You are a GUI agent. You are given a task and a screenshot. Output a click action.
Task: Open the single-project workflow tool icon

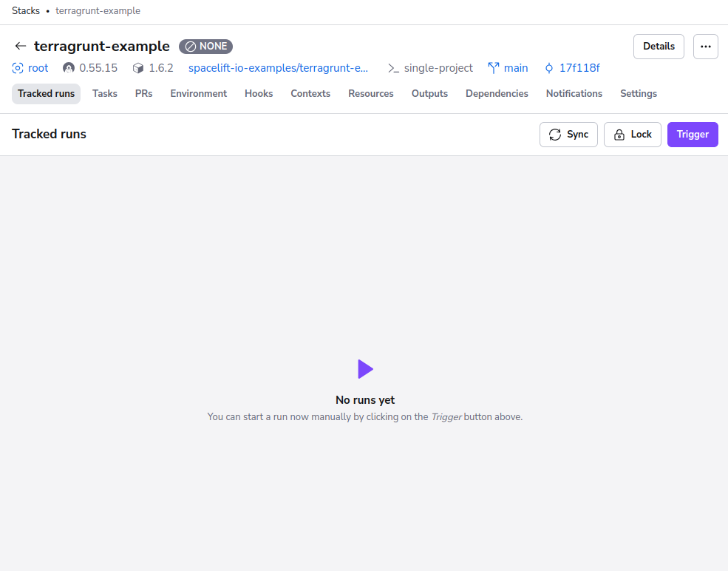click(x=392, y=67)
